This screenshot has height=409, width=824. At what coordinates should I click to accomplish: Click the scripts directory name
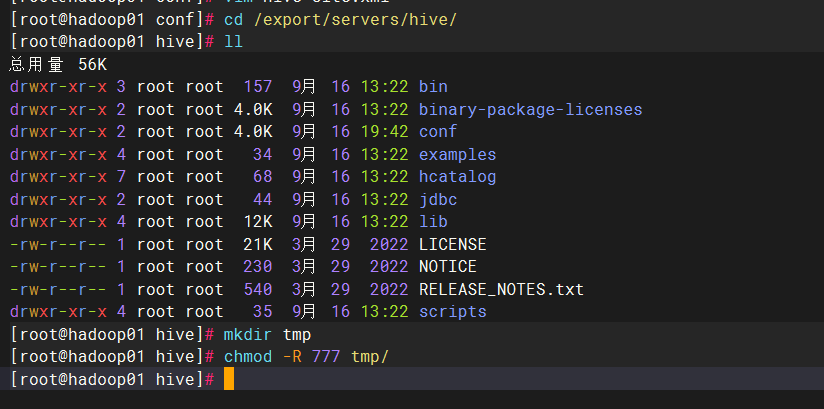(452, 312)
